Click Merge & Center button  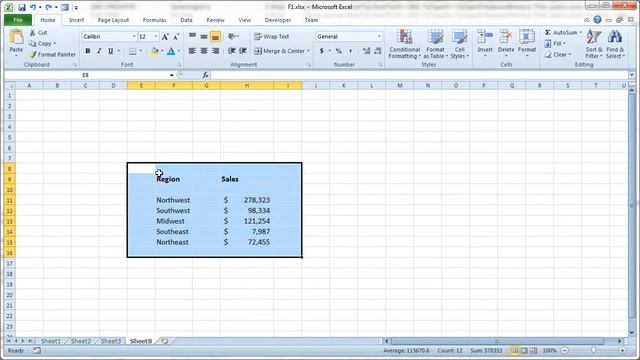point(280,51)
